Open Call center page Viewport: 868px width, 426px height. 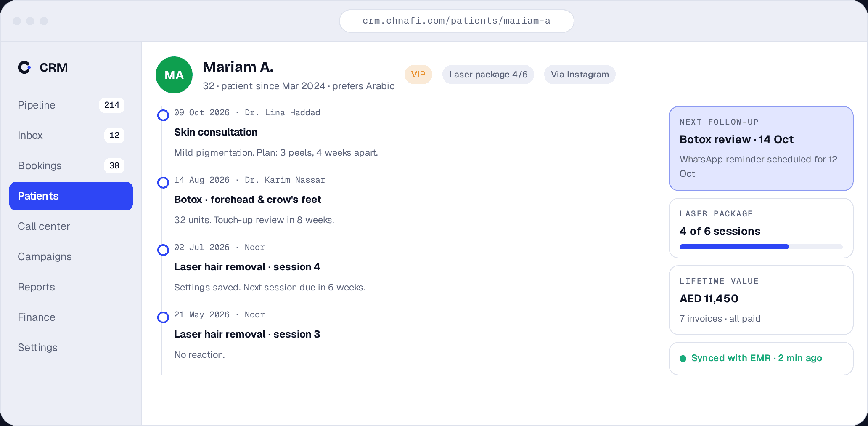71,226
